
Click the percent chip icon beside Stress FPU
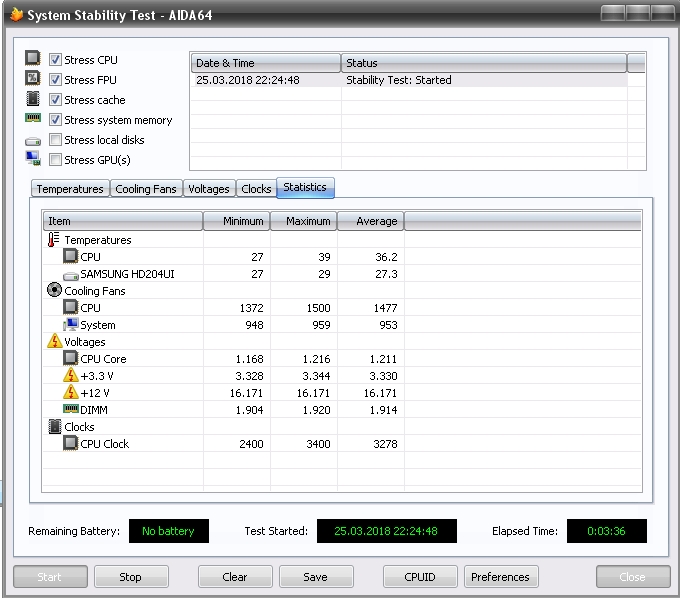33,78
